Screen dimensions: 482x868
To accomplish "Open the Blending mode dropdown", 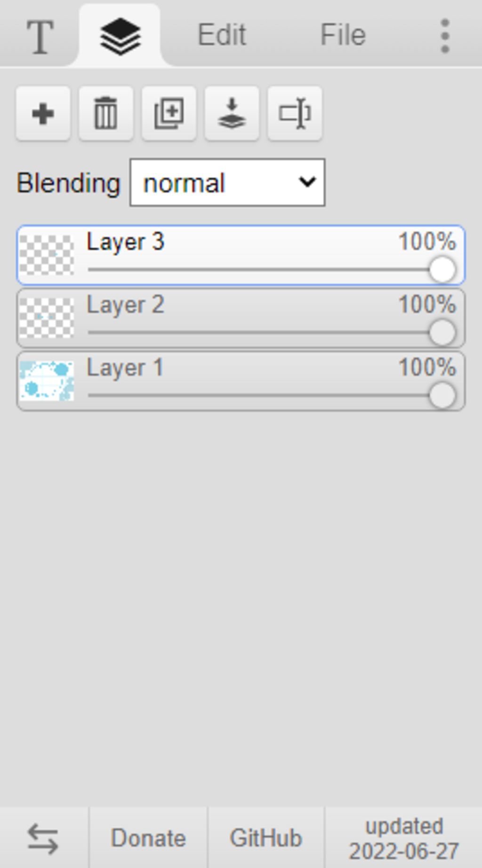I will coord(227,183).
